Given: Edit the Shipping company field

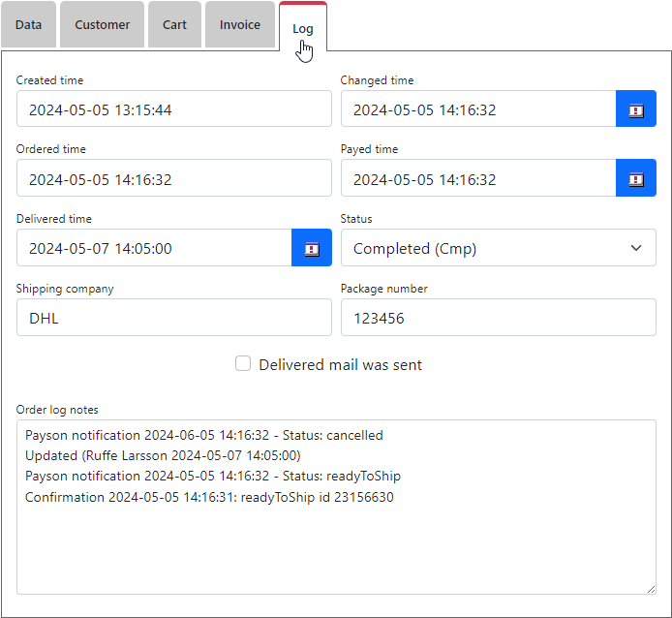Looking at the screenshot, I should point(173,318).
